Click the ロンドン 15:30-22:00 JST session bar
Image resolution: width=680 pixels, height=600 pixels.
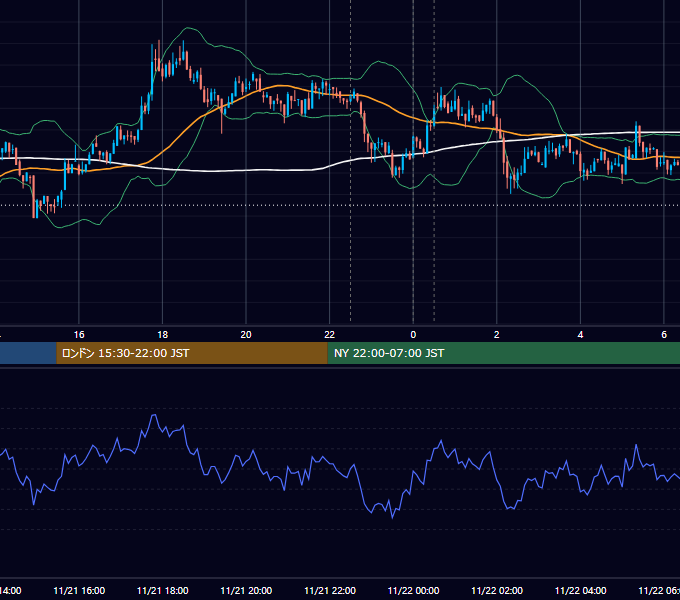pyautogui.click(x=192, y=353)
